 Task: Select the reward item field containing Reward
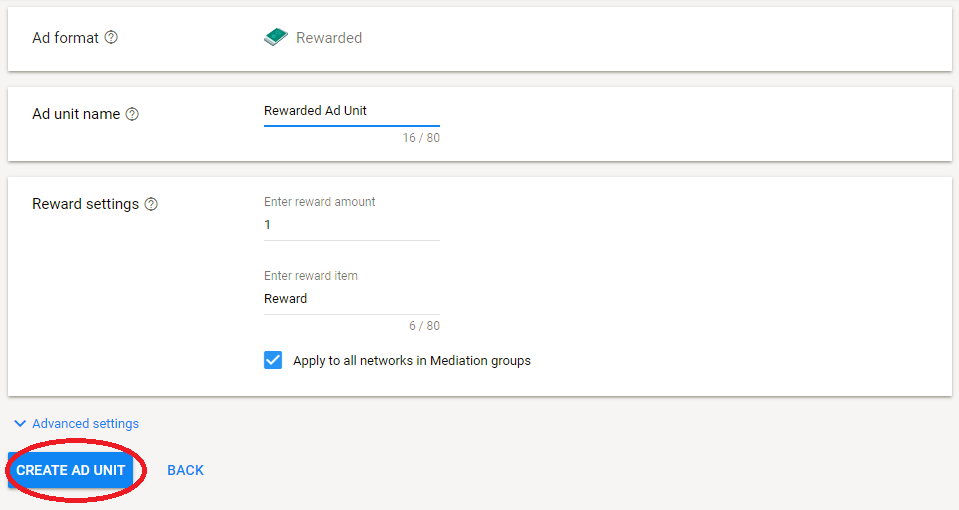351,299
